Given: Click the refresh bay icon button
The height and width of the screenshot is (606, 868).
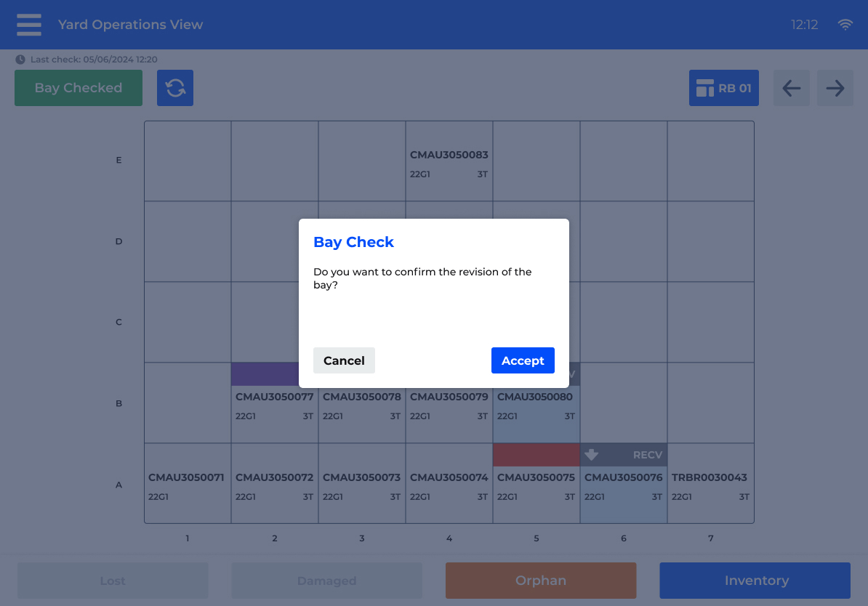Looking at the screenshot, I should coord(175,88).
